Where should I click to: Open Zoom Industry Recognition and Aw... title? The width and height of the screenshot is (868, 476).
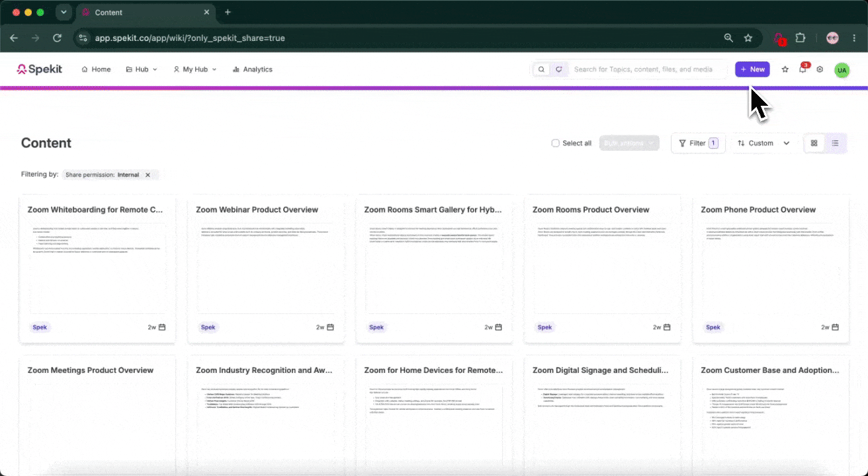tap(264, 370)
